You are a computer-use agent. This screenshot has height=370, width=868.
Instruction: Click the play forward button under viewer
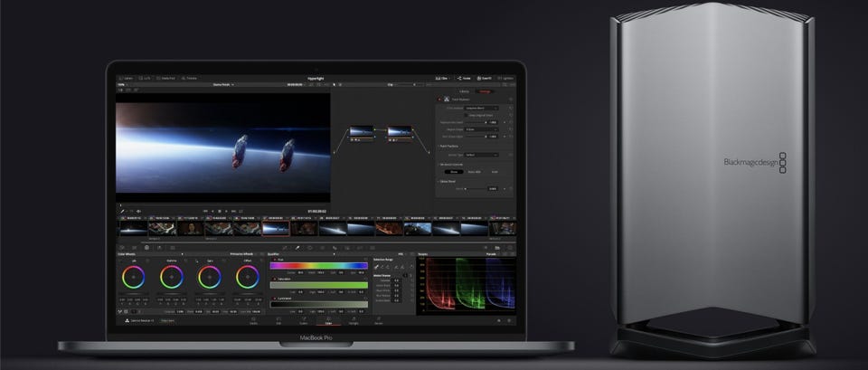226,211
